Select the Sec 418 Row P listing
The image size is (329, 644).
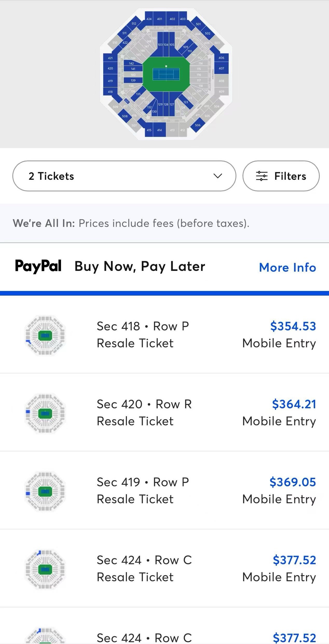point(143,335)
